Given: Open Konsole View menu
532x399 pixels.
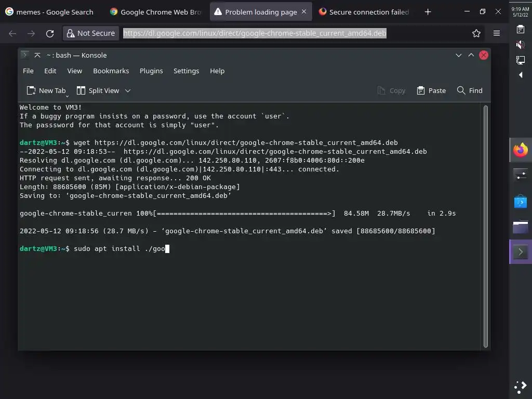Looking at the screenshot, I should tap(75, 71).
